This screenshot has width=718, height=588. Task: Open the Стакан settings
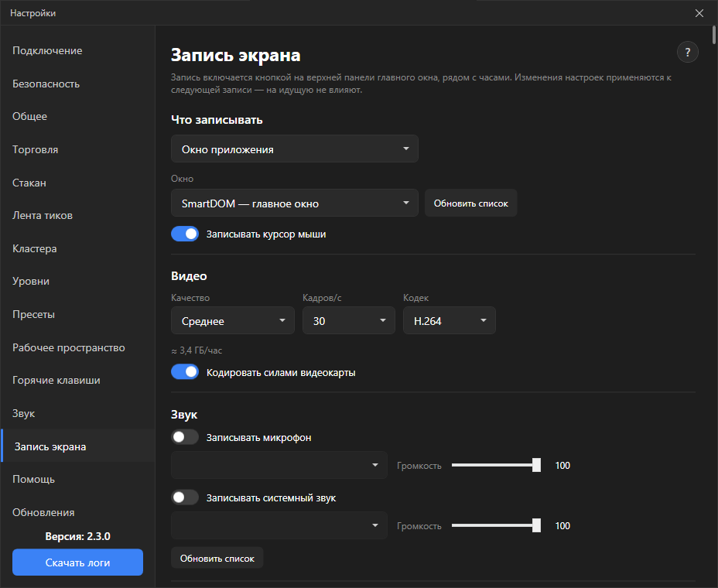(x=78, y=183)
